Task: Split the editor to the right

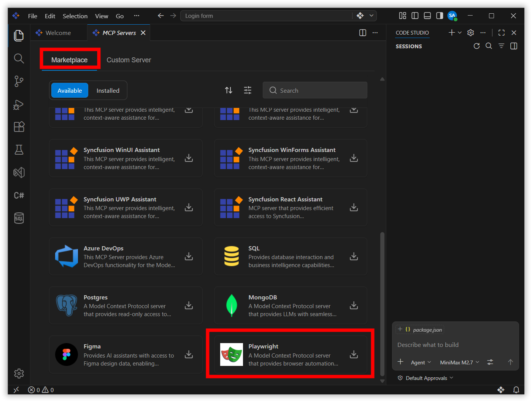Action: (x=363, y=33)
